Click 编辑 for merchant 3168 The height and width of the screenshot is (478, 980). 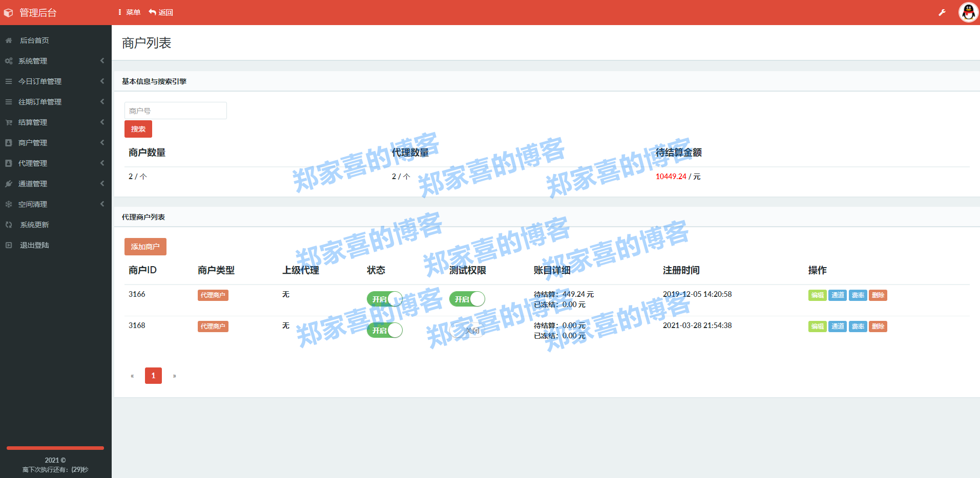(x=818, y=327)
